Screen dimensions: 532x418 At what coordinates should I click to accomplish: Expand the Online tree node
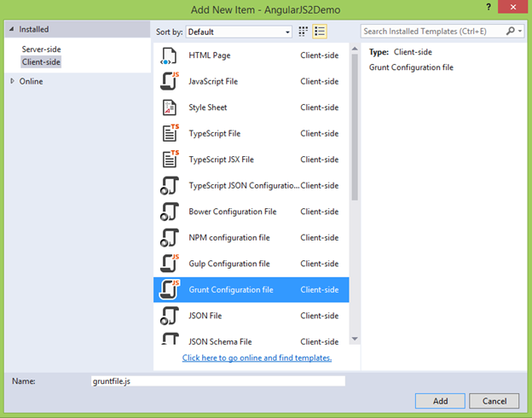click(12, 81)
